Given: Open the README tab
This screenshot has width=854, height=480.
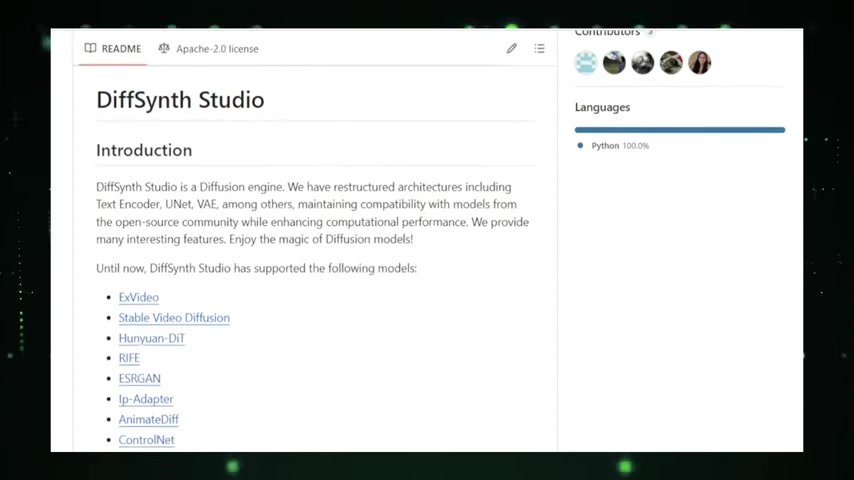Looking at the screenshot, I should pos(113,48).
